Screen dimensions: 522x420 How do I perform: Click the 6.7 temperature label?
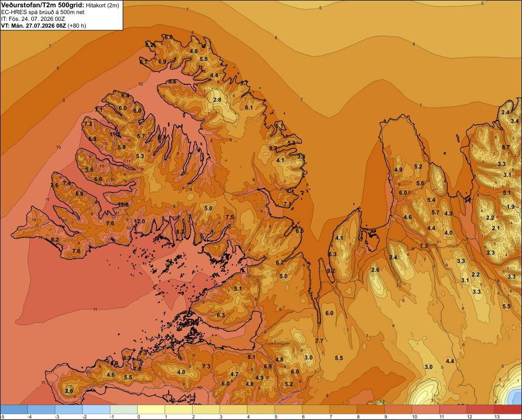tap(144, 62)
